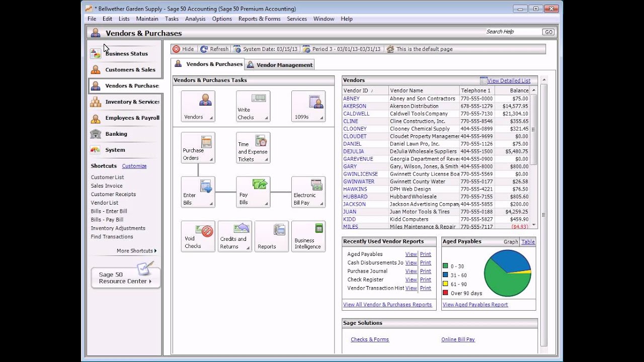Screen dimensions: 644x362
Task: Open the 1099s task icon
Action: coord(308,106)
